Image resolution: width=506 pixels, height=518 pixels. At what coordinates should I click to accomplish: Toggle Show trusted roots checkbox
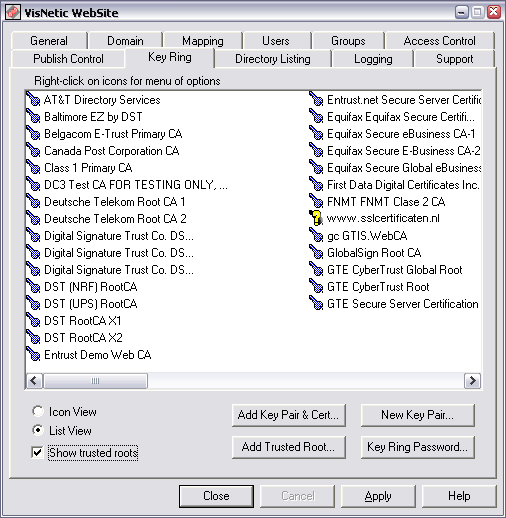[x=37, y=453]
